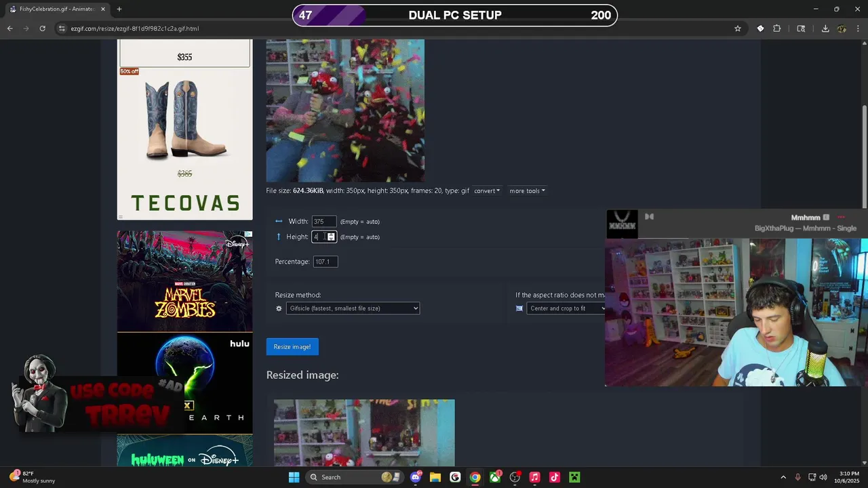Switch to the FishyCelebration.gif tab

coord(56,9)
